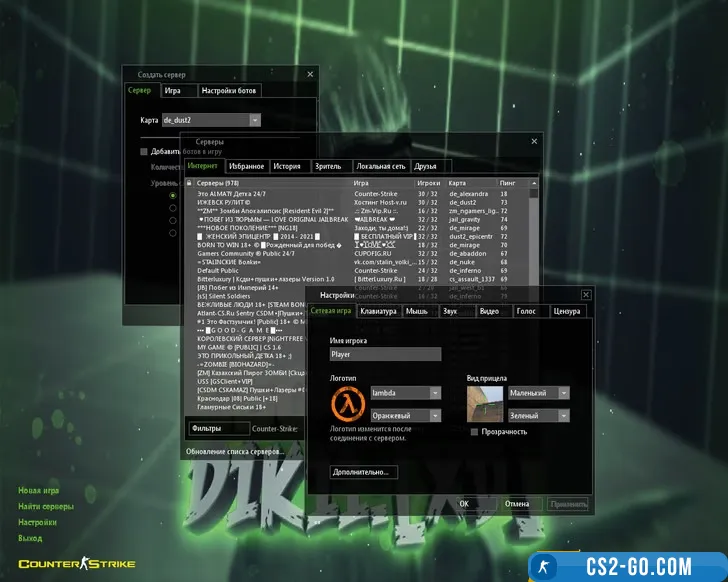Image resolution: width=728 pixels, height=582 pixels.
Task: Enable the Прозрачность crosshair checkbox
Action: [x=475, y=431]
